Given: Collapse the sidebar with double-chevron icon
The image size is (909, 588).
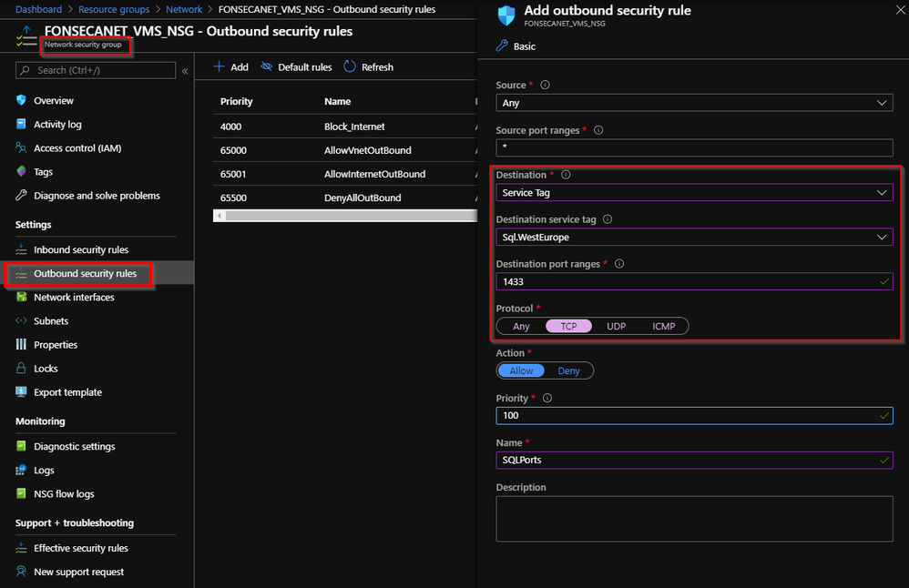Looking at the screenshot, I should (x=185, y=71).
